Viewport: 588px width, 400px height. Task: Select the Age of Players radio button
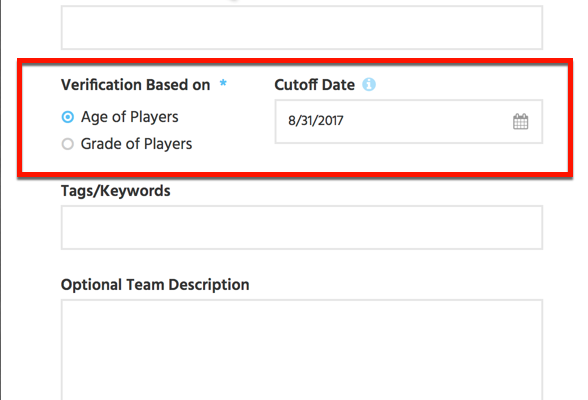coord(68,117)
